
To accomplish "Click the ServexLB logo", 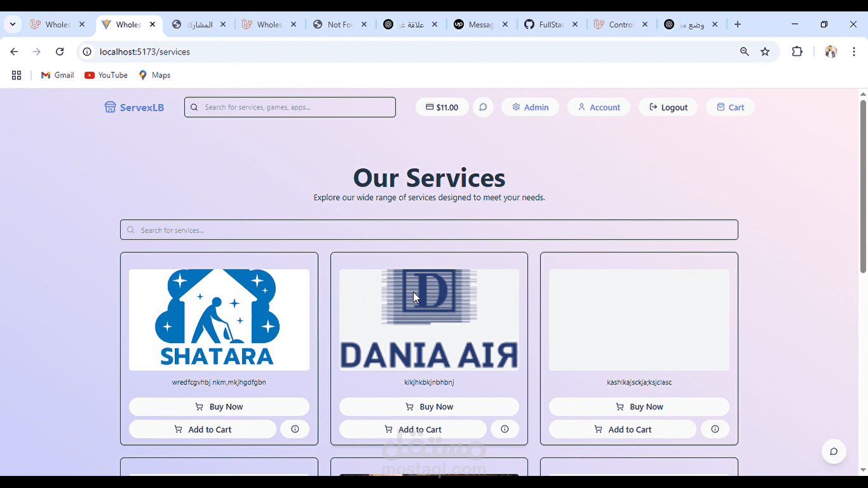I will (x=134, y=107).
